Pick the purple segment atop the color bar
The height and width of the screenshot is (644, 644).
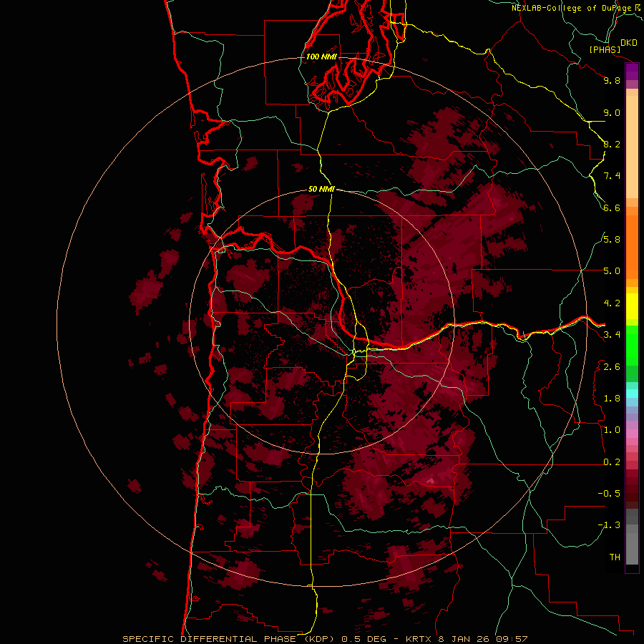(632, 72)
